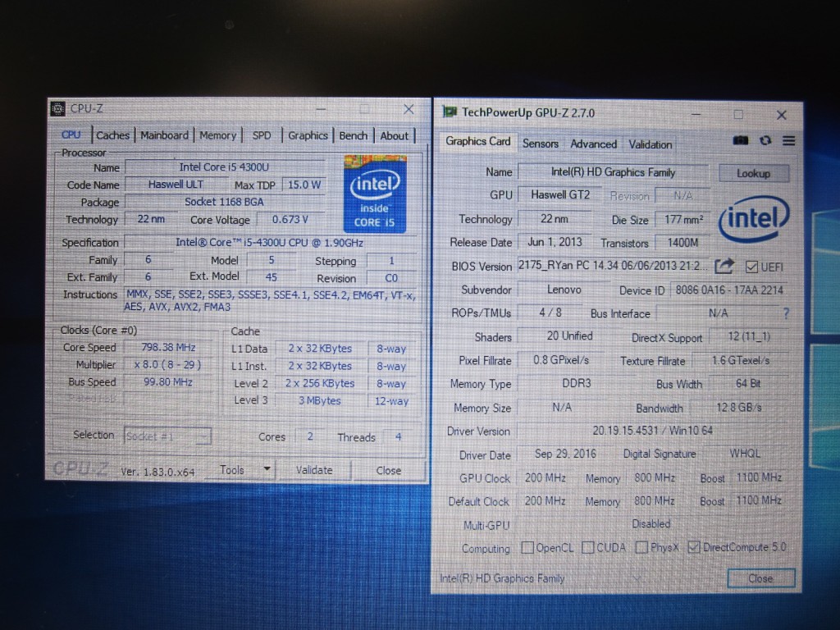Switch to the Bench tab in CPU-Z
840x630 pixels.
point(353,135)
